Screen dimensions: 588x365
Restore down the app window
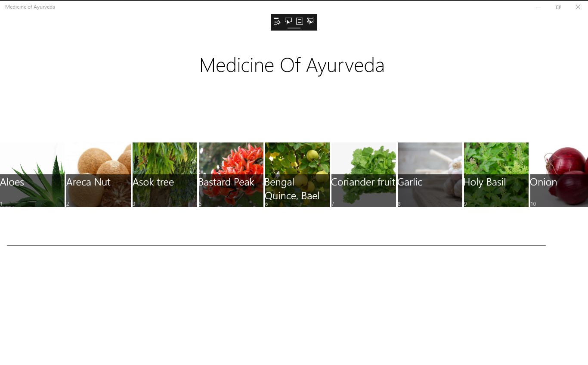click(x=558, y=7)
